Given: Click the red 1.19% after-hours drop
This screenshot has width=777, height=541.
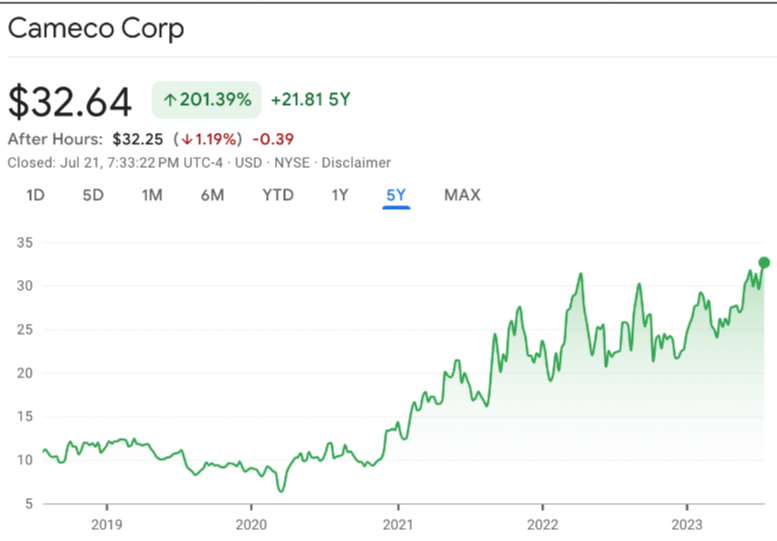Looking at the screenshot, I should [x=208, y=139].
